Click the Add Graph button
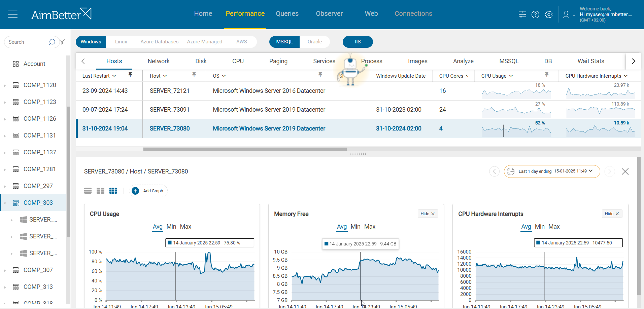 tap(148, 191)
